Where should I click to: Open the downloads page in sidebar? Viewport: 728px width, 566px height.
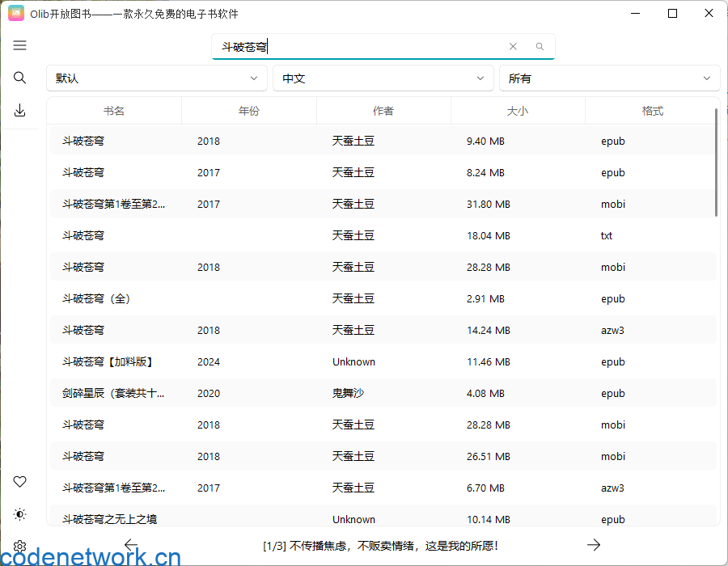click(20, 111)
